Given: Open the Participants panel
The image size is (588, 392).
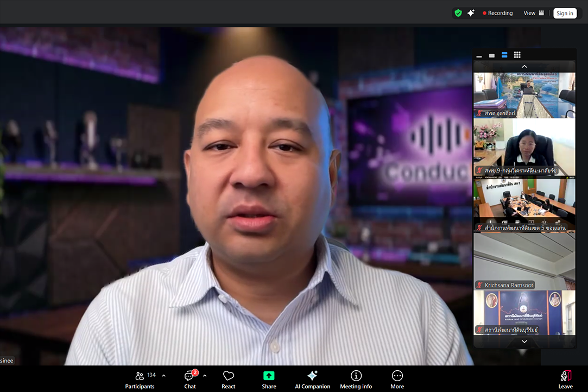Looking at the screenshot, I should [140, 379].
